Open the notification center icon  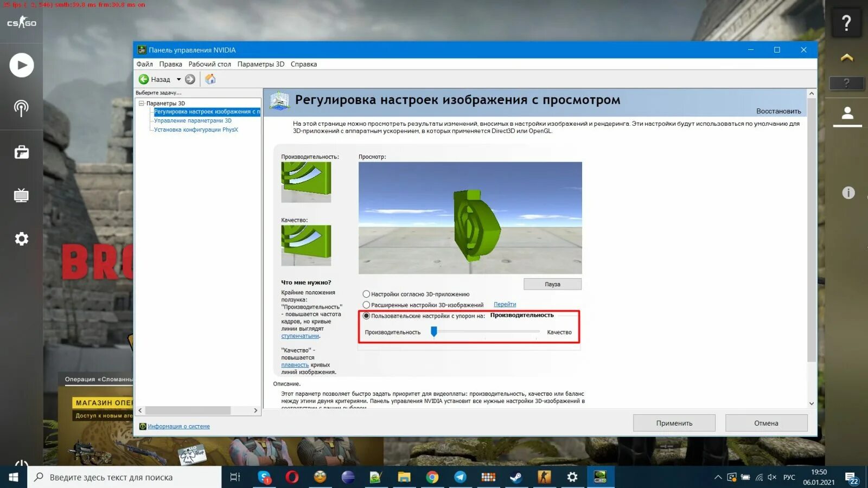(852, 478)
